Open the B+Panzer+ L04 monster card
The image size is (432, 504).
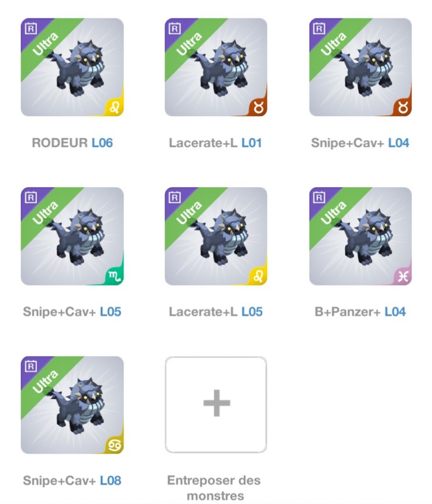[x=360, y=236]
